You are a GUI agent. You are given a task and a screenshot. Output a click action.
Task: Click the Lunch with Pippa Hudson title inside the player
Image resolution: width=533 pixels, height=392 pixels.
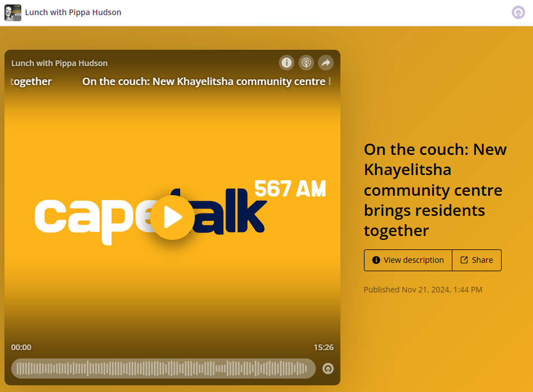coord(59,63)
